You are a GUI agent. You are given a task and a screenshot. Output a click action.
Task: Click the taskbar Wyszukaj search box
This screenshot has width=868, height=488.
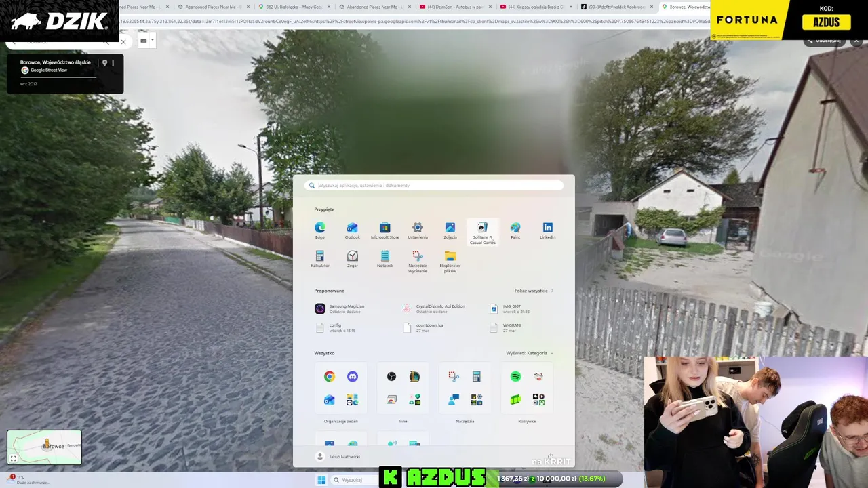click(354, 480)
